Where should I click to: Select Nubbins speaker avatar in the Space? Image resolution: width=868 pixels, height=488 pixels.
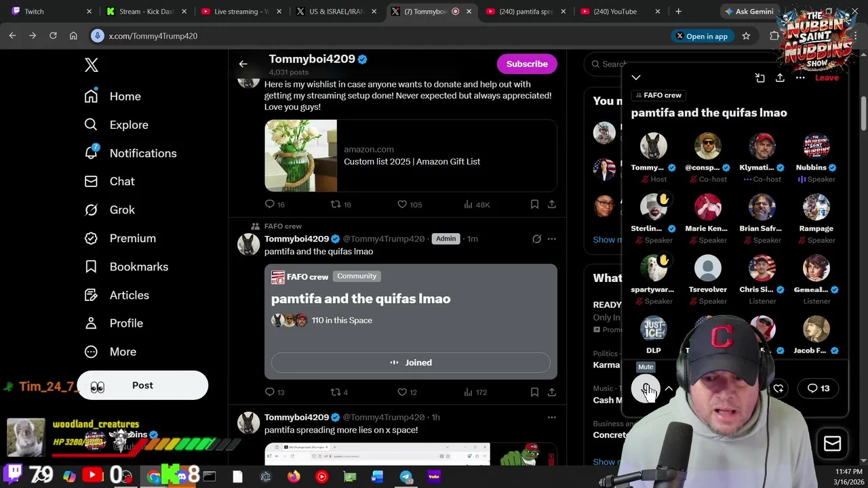[x=816, y=146]
